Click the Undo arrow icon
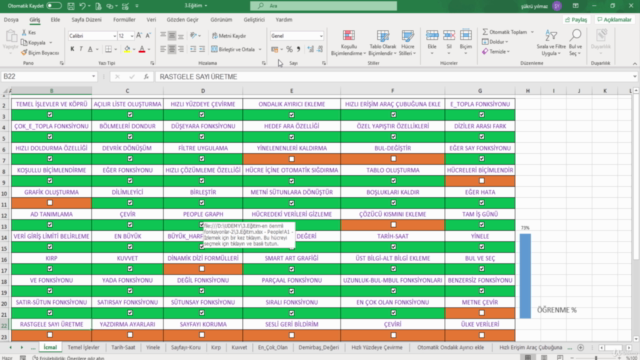Image resolution: width=640 pixels, height=360 pixels. pyautogui.click(x=82, y=6)
